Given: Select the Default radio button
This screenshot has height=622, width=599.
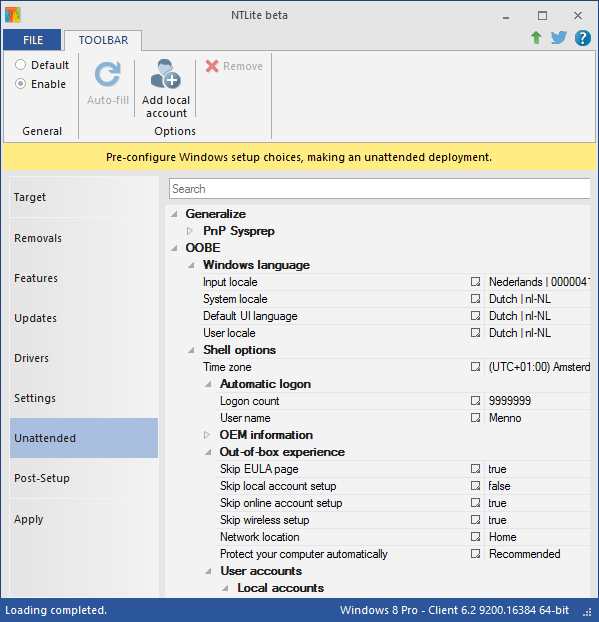Looking at the screenshot, I should [x=20, y=65].
